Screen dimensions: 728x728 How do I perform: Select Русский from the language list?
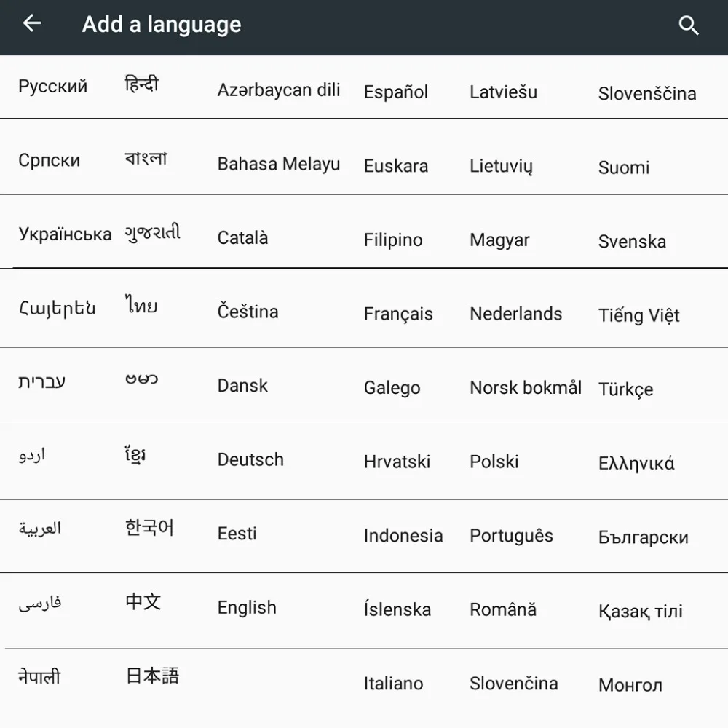(x=52, y=87)
